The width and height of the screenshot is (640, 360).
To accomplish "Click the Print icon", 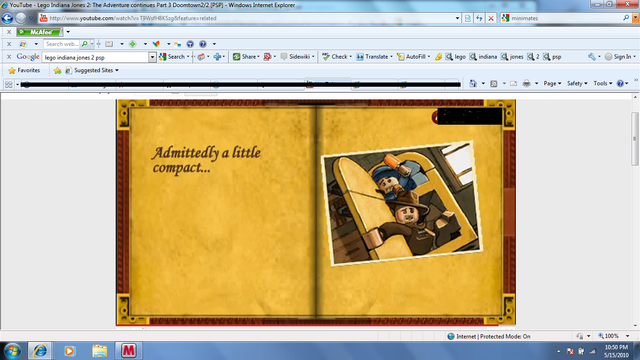I will coord(527,83).
